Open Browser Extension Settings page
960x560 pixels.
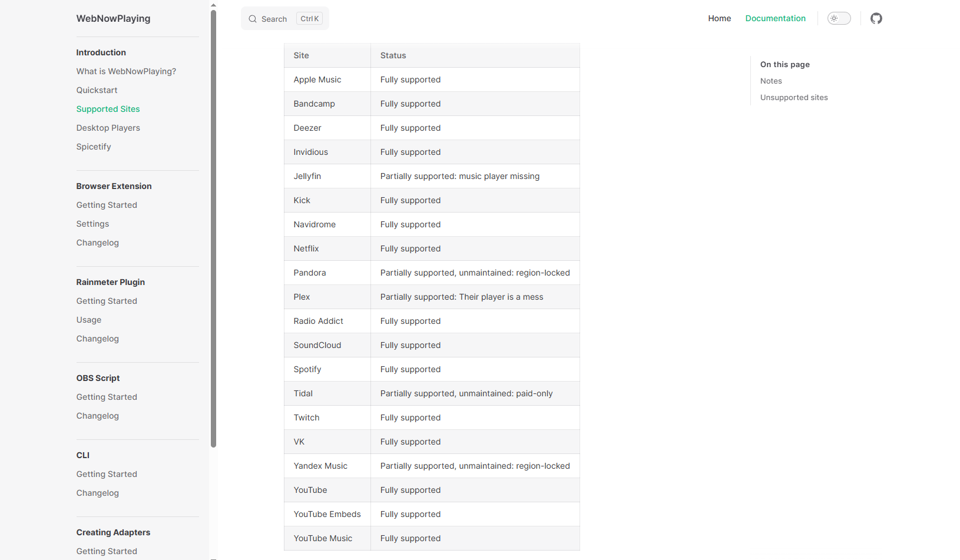pos(92,224)
